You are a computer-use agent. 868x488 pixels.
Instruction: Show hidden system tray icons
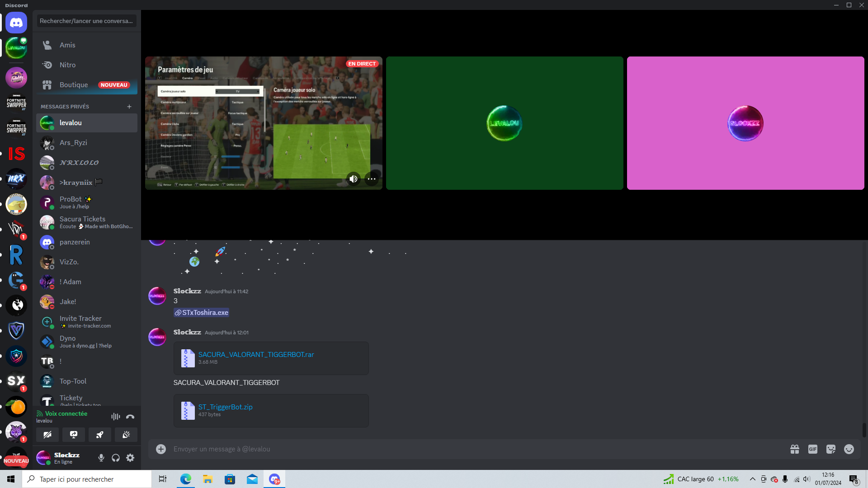pos(753,479)
